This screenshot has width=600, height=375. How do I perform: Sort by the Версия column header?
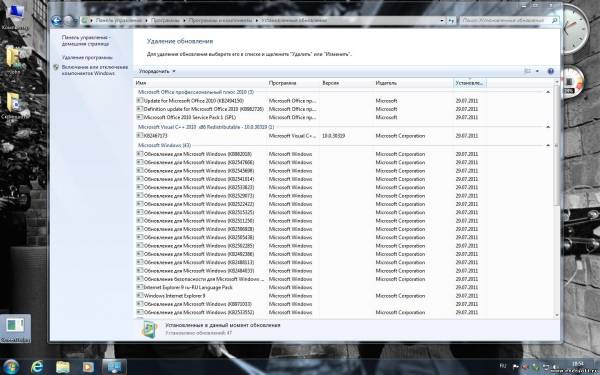[x=347, y=83]
